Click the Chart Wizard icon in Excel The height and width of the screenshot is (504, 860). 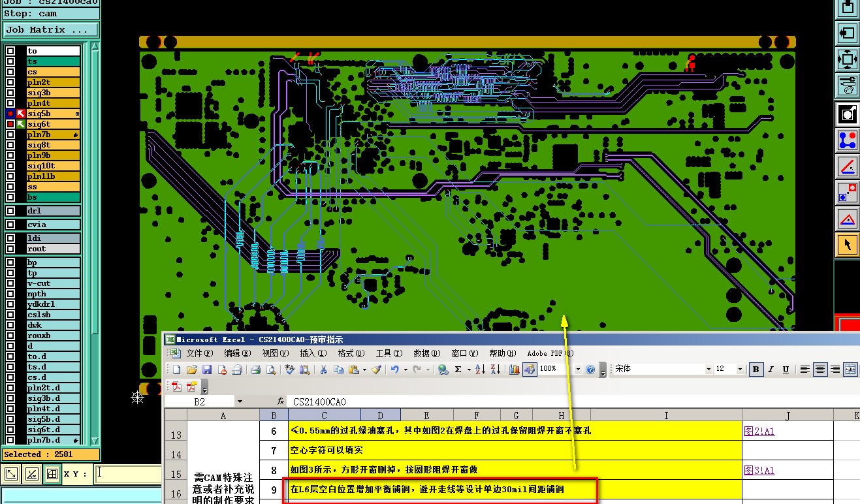(x=515, y=370)
